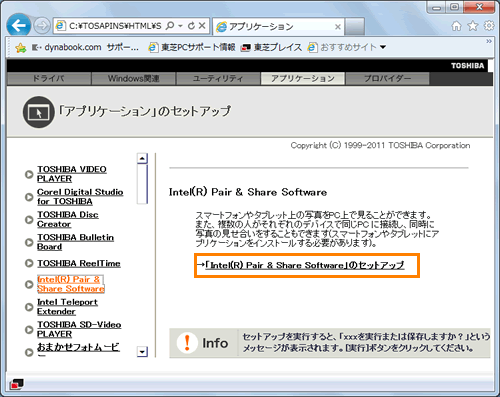Click the address bar URL field
The image size is (500, 397).
pyautogui.click(x=115, y=26)
